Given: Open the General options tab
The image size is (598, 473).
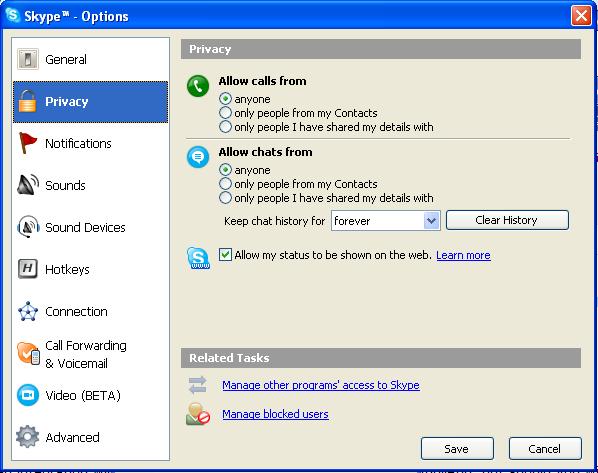Looking at the screenshot, I should point(90,59).
